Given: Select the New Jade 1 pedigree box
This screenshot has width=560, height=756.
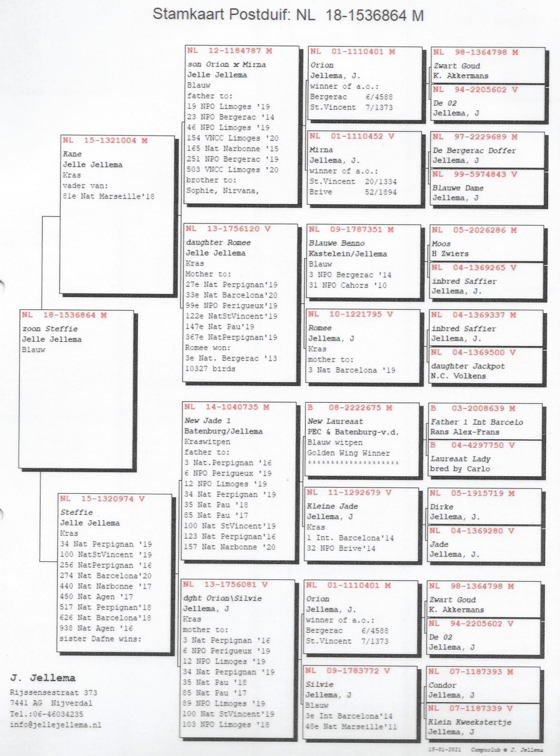Looking at the screenshot, I should pos(239,481).
